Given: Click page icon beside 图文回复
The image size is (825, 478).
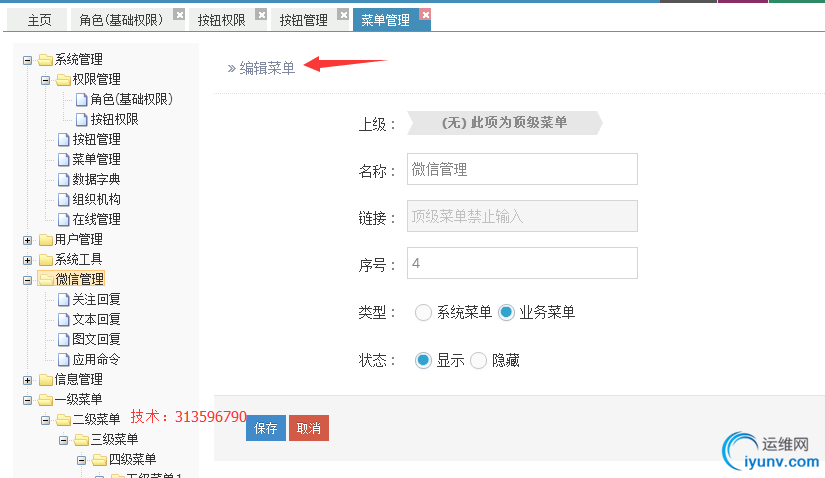Looking at the screenshot, I should click(x=64, y=340).
